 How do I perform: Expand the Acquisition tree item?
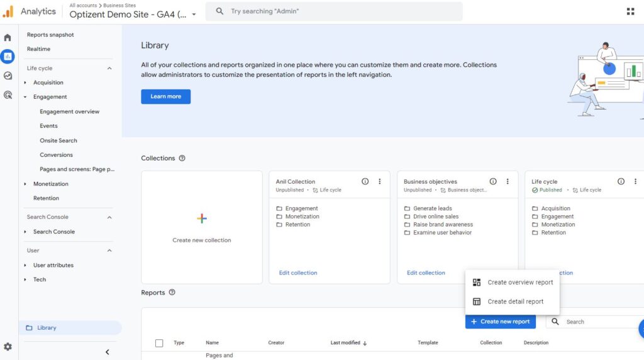coord(25,82)
